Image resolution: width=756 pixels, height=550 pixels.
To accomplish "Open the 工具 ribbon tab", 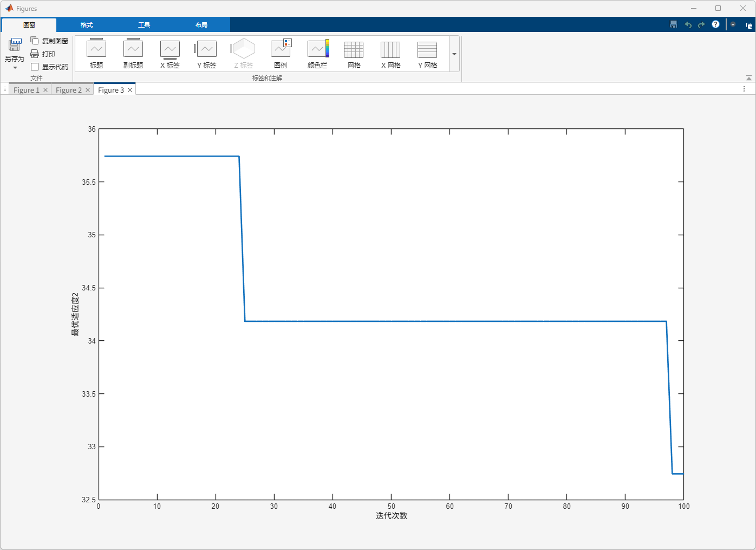I will pos(144,25).
